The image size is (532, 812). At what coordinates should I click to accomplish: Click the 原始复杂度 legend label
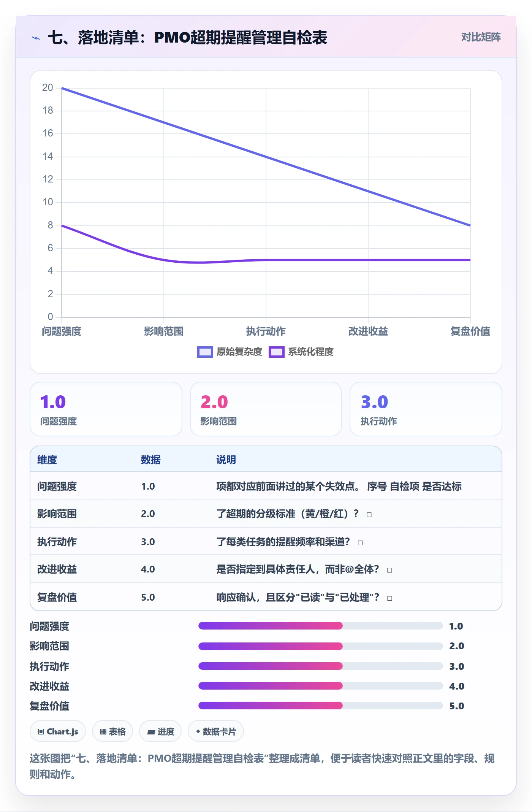click(x=239, y=352)
